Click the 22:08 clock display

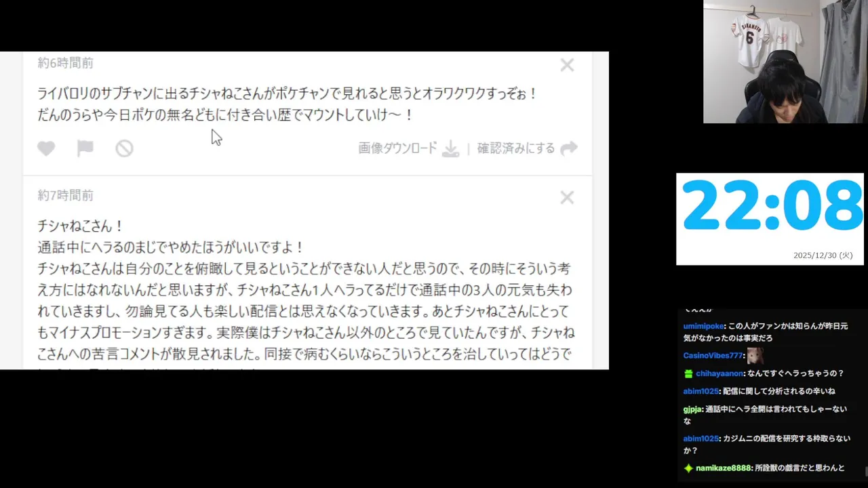770,205
